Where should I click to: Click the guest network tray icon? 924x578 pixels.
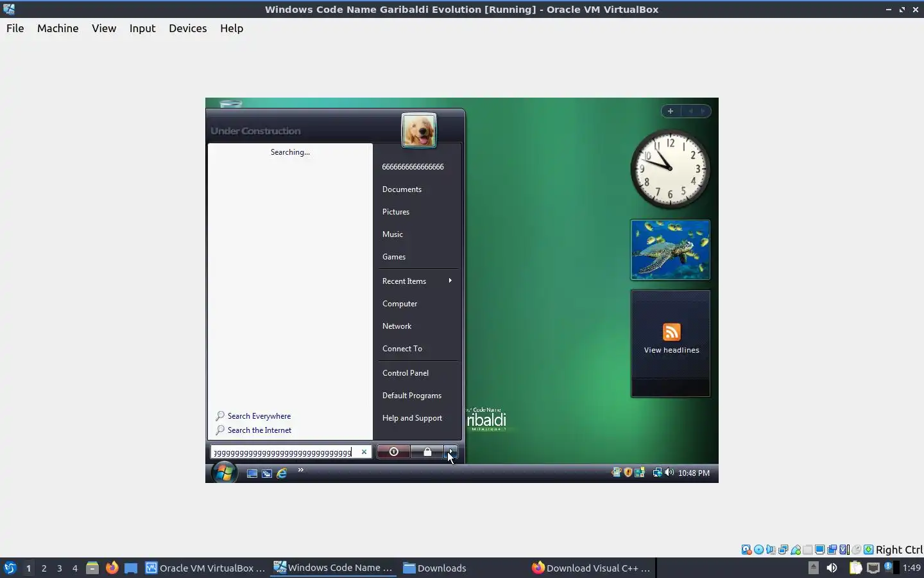[x=657, y=473]
